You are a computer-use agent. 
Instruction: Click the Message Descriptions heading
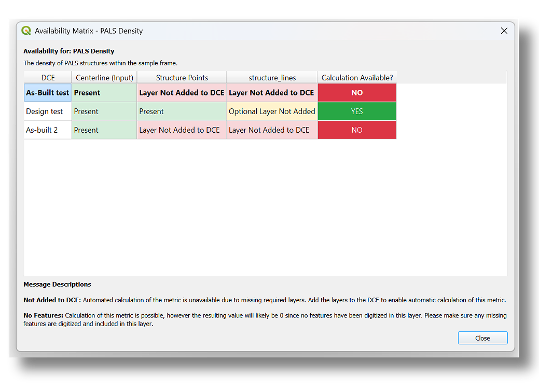57,285
